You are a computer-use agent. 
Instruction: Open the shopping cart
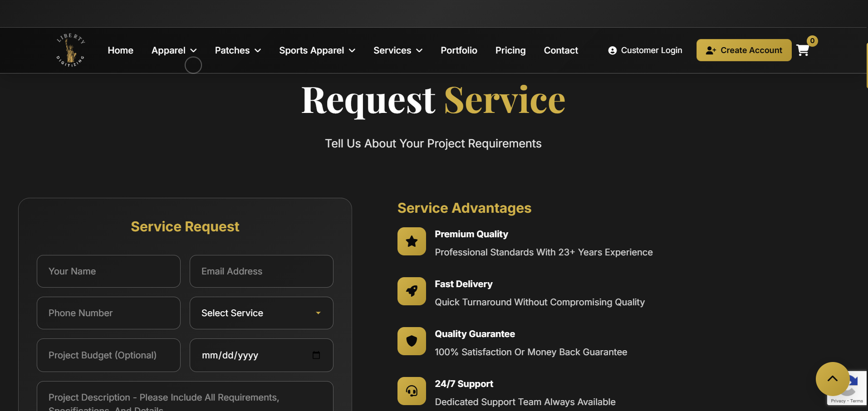tap(803, 50)
